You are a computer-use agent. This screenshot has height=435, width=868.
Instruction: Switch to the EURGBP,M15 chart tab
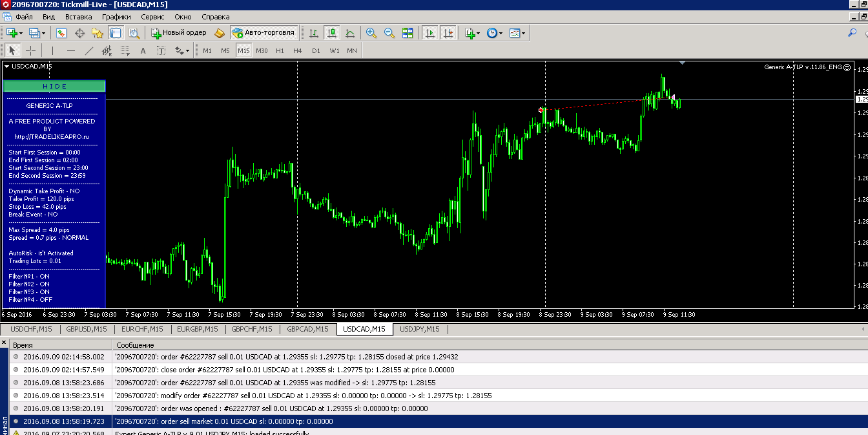pos(198,329)
